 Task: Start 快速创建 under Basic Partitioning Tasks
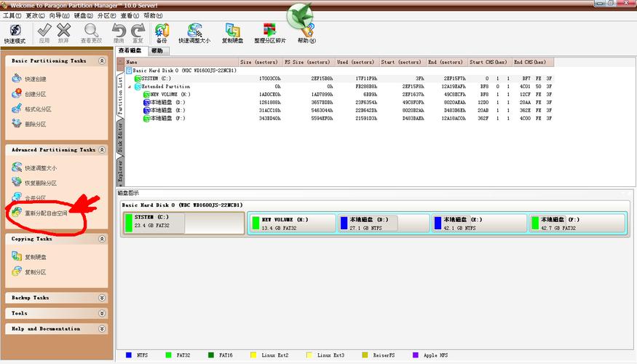pos(29,79)
